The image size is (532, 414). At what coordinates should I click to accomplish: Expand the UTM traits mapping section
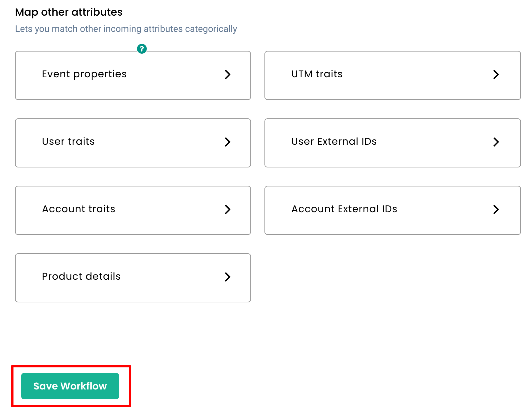point(393,75)
